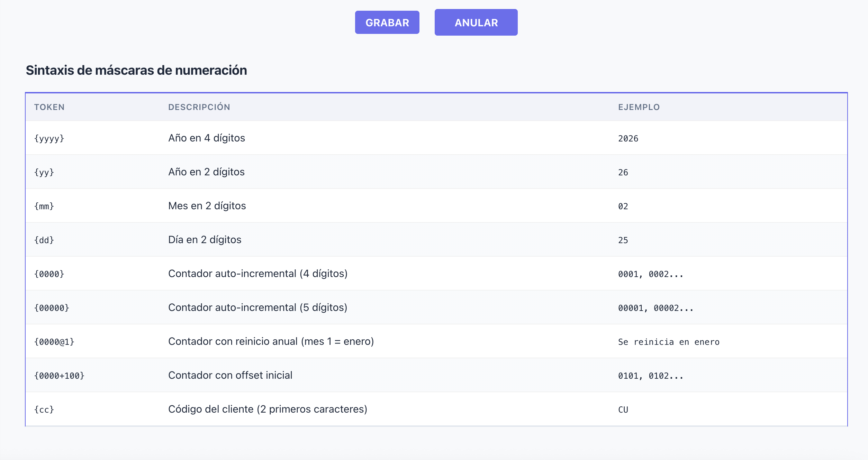Image resolution: width=868 pixels, height=460 pixels.
Task: Click the {dd} token text
Action: 44,240
